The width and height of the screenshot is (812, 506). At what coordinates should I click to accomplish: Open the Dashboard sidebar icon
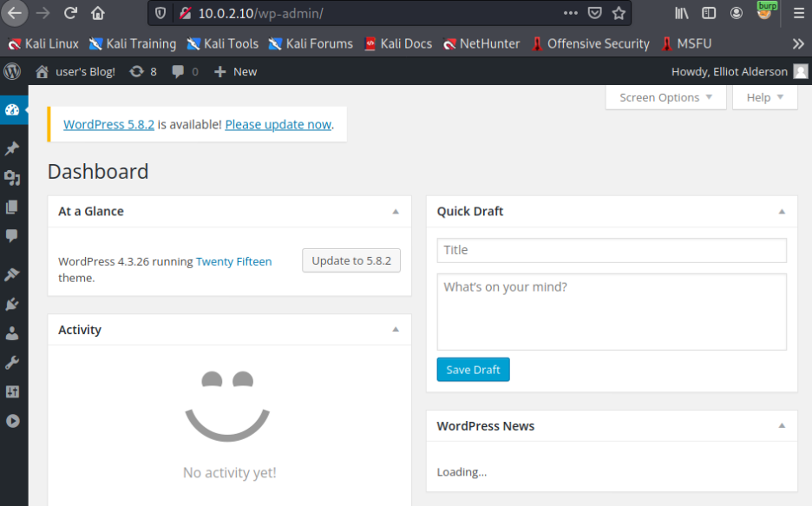pos(12,110)
